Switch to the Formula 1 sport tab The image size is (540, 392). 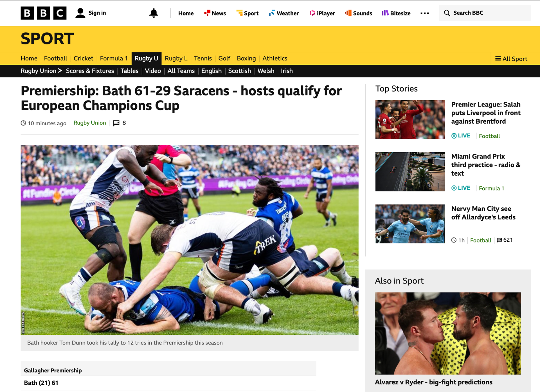114,58
